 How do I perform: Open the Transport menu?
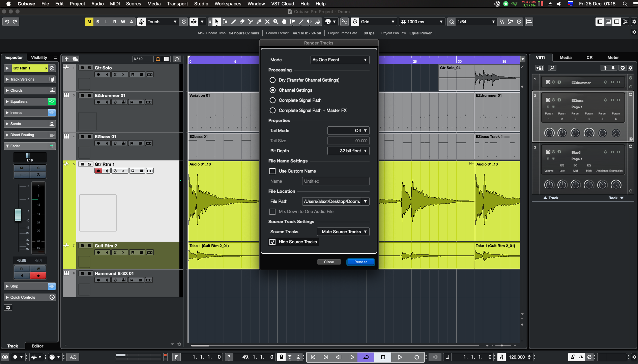pyautogui.click(x=177, y=4)
